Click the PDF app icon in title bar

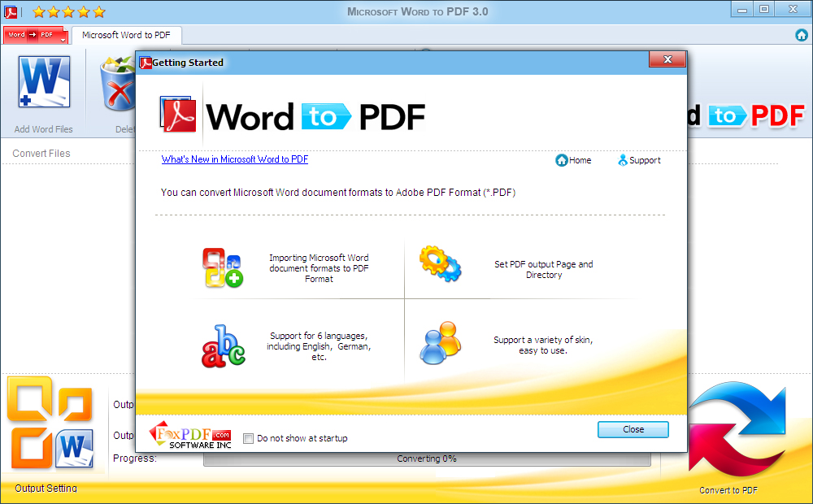coord(11,11)
